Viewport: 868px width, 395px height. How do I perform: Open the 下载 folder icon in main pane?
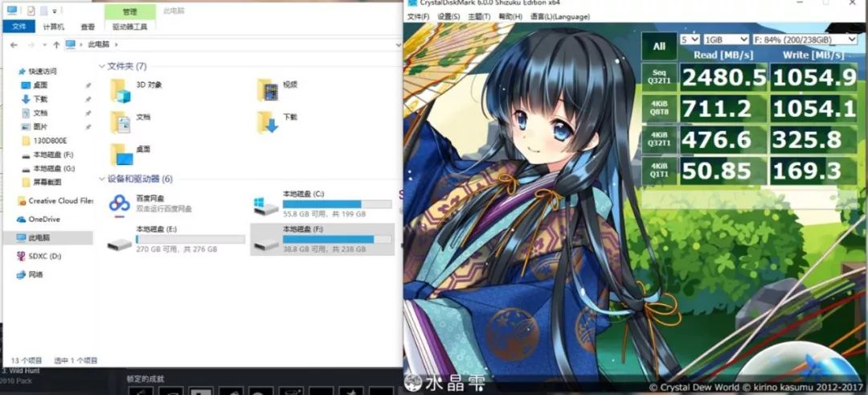pos(268,122)
